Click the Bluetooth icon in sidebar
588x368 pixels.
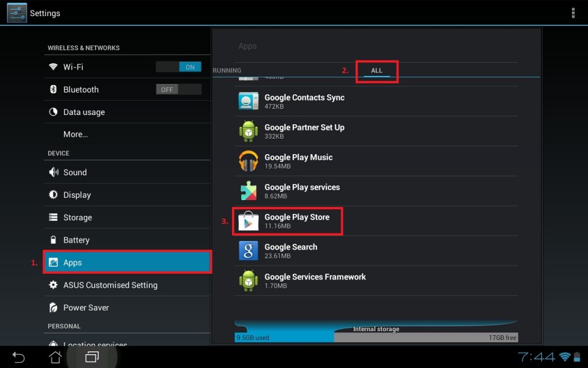(x=53, y=89)
